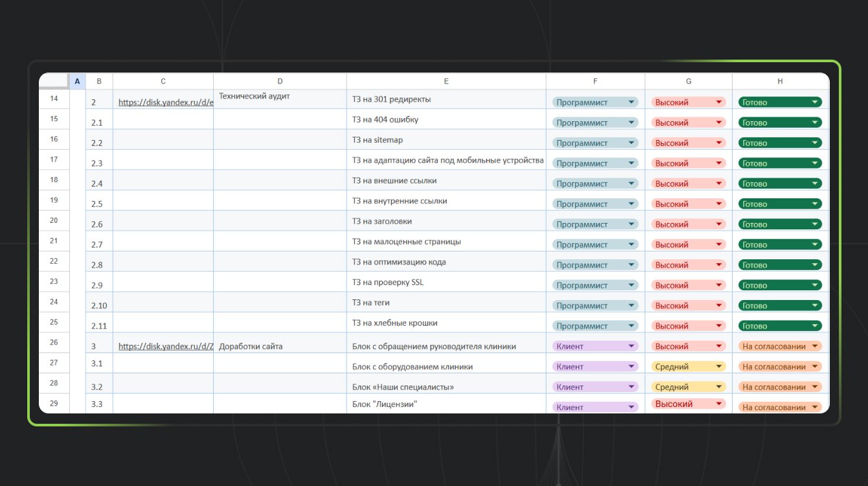868x486 pixels.
Task: Open Высокий priority dropdown in row 29
Action: pos(718,404)
